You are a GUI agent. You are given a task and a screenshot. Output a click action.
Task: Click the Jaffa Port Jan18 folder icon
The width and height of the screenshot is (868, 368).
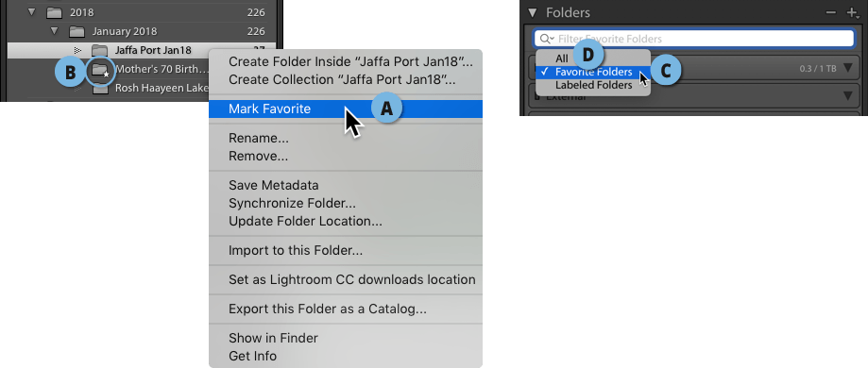point(99,50)
